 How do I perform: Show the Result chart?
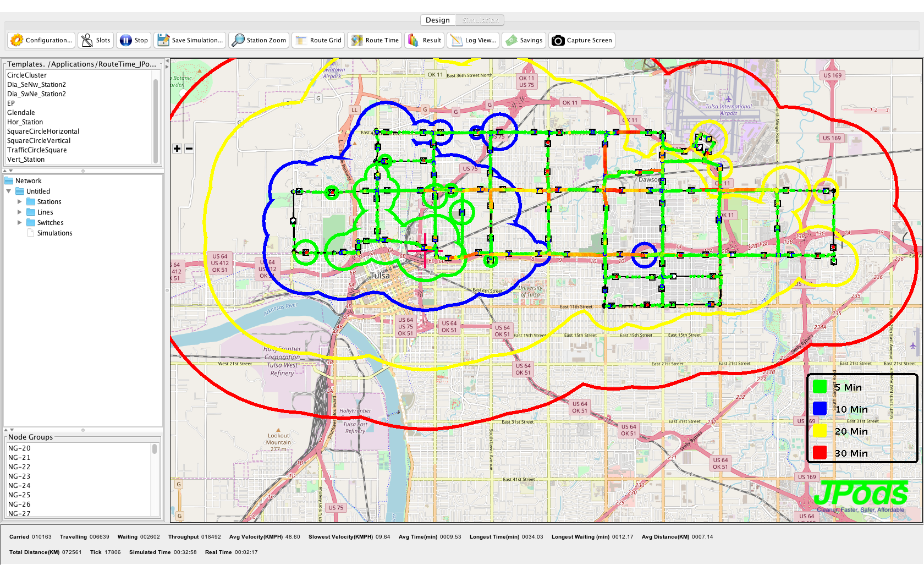(413, 40)
